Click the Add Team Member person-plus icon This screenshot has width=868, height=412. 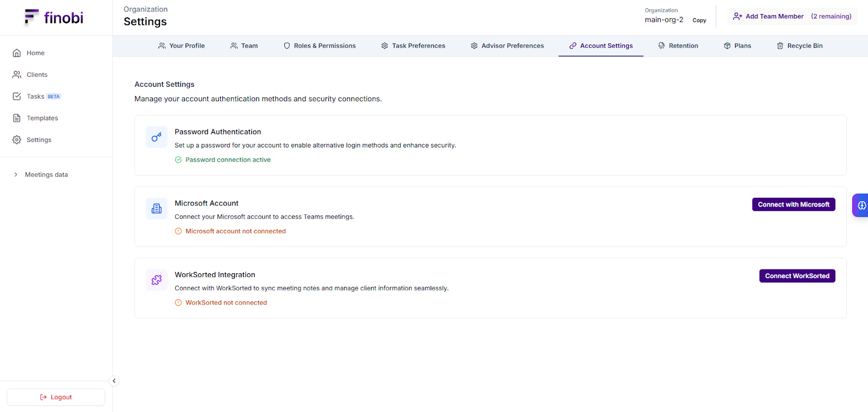738,16
